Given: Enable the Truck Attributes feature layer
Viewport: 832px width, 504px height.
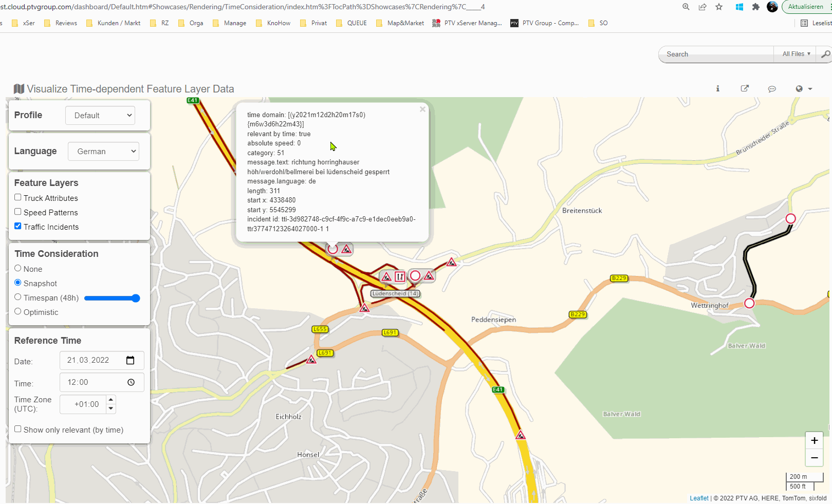Looking at the screenshot, I should tap(18, 197).
